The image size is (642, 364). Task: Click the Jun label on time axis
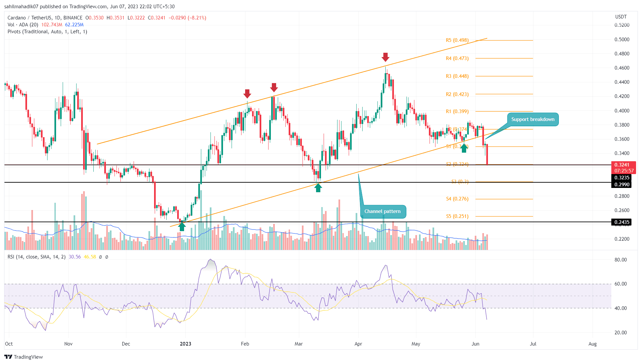475,344
